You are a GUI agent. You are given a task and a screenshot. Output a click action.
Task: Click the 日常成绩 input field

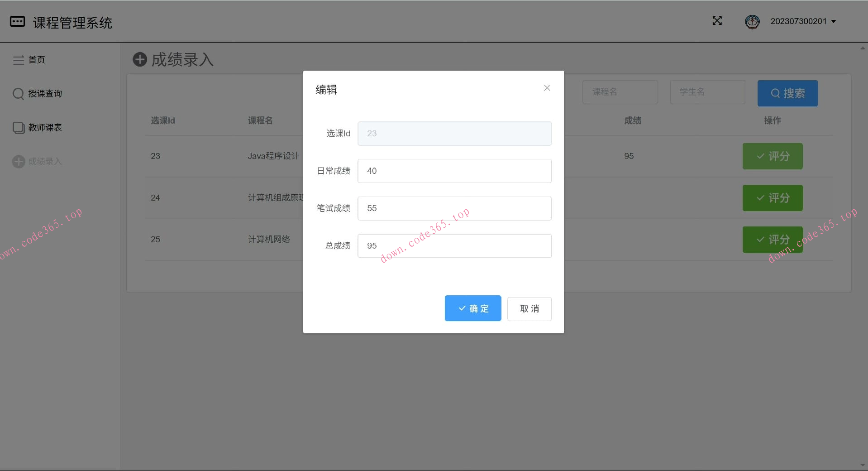(x=454, y=171)
